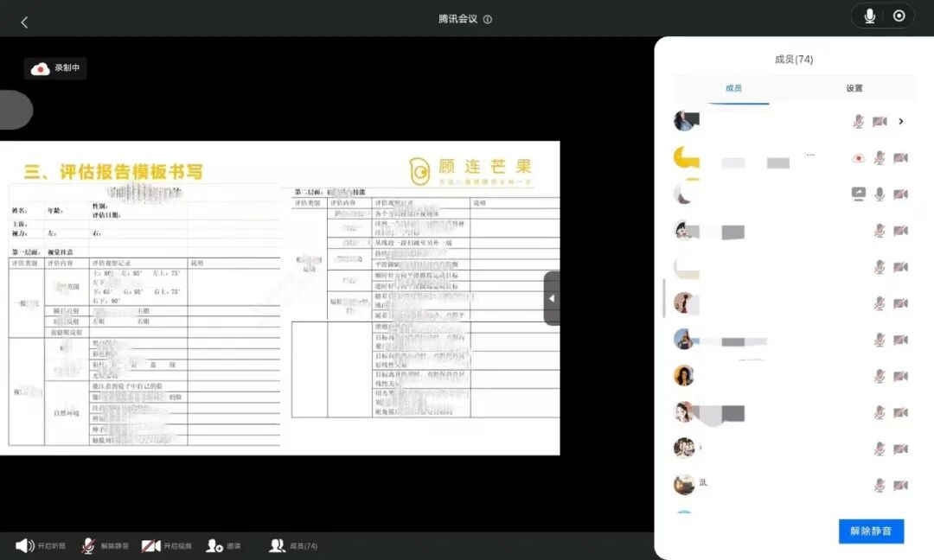Image resolution: width=934 pixels, height=560 pixels.
Task: Click the 顾连芒果 logo on shared slide
Action: click(470, 171)
